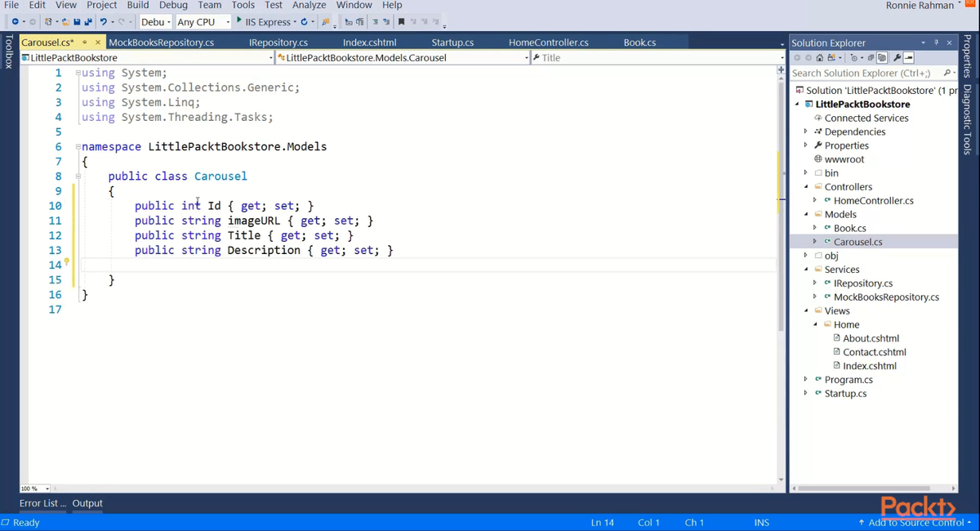
Task: Click the split editor icon above the scrollbar
Action: tap(781, 71)
